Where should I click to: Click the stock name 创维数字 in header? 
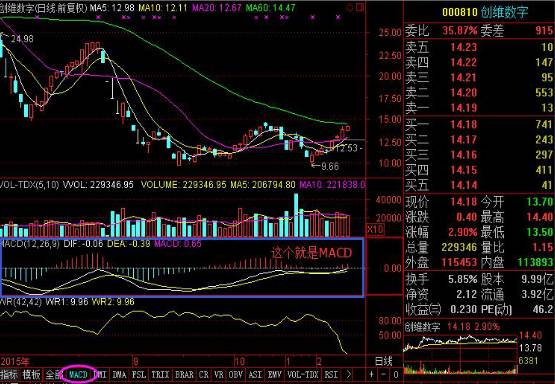pos(504,12)
